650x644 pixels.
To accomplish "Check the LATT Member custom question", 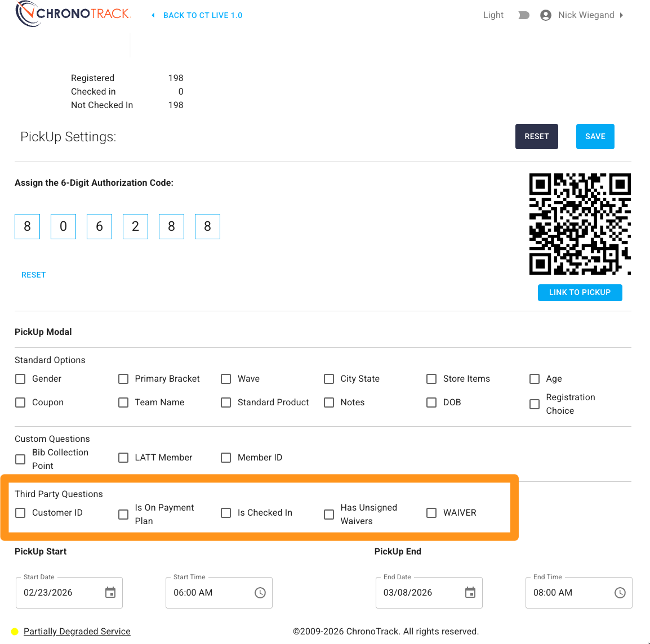I will (123, 458).
